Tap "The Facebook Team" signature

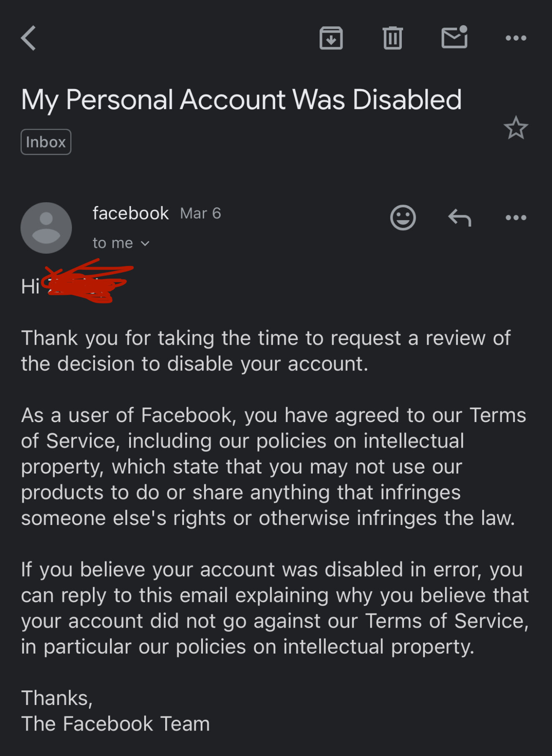[x=115, y=724]
